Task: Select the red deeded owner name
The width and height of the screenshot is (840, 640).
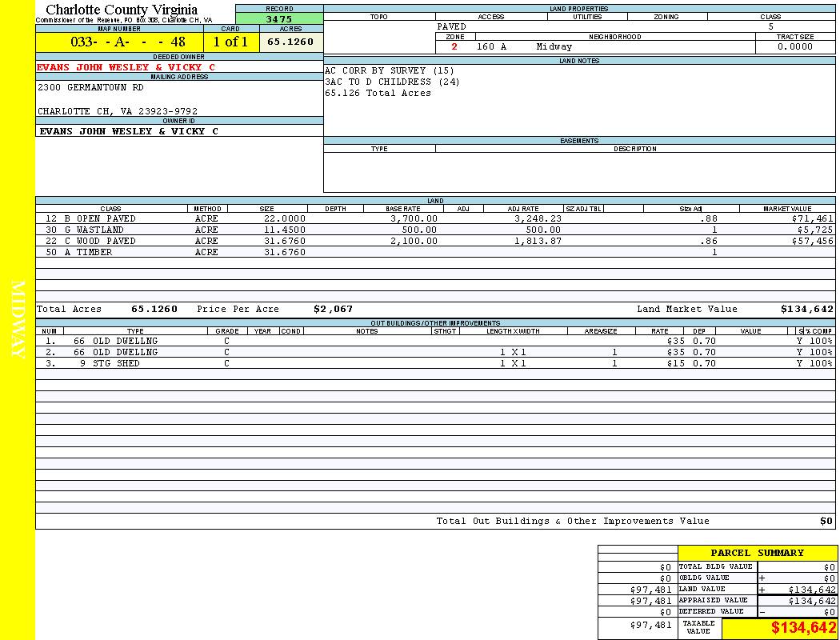Action: coord(126,67)
